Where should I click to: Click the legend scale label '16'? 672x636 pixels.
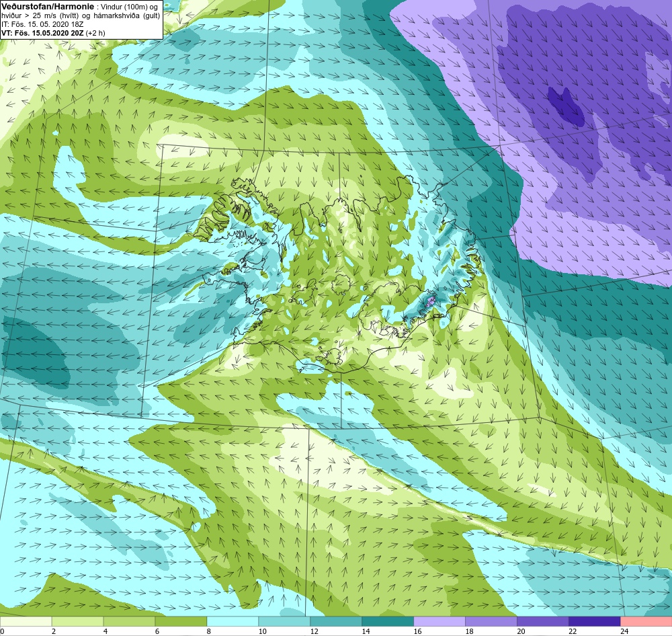click(417, 631)
